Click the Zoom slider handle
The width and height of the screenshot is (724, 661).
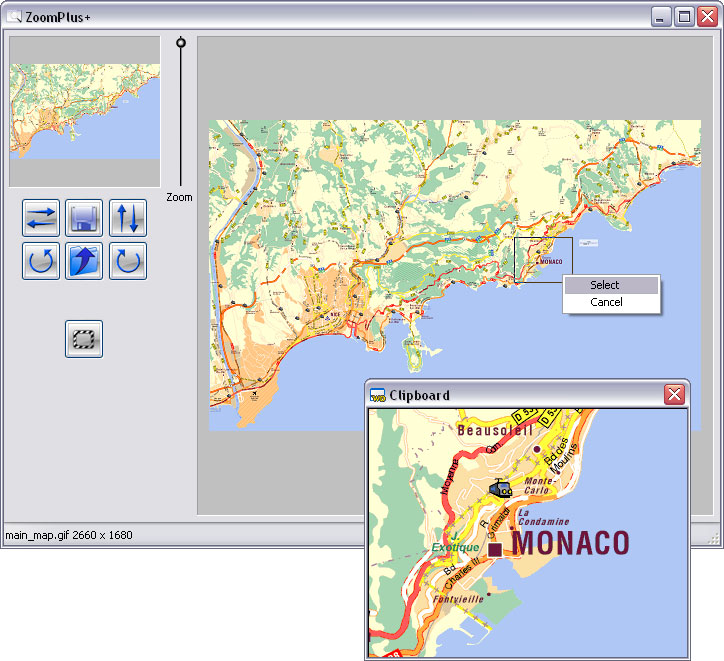181,43
